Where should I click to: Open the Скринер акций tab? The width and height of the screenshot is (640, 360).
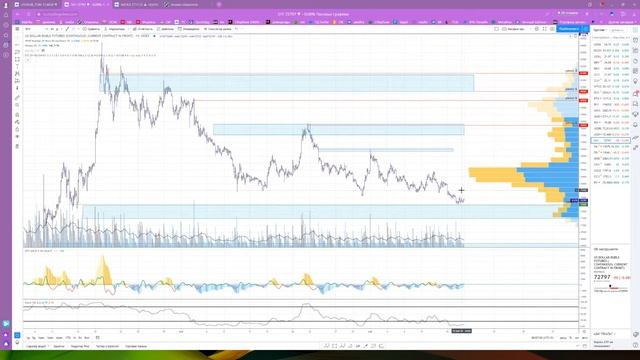coord(37,346)
